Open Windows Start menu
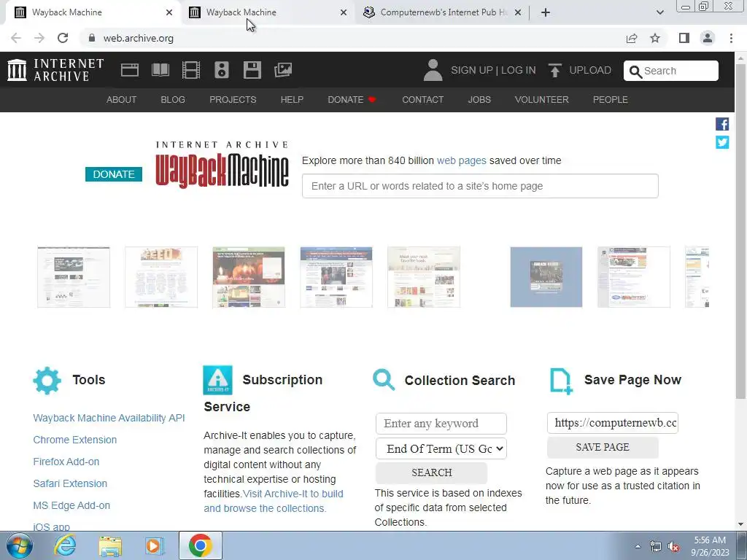 20,545
